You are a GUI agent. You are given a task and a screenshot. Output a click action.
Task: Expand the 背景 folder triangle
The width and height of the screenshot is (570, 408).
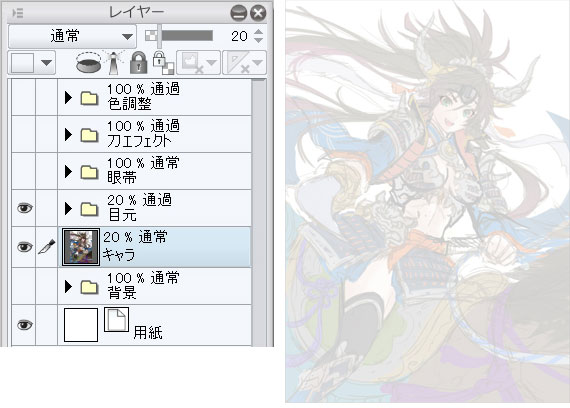click(68, 287)
